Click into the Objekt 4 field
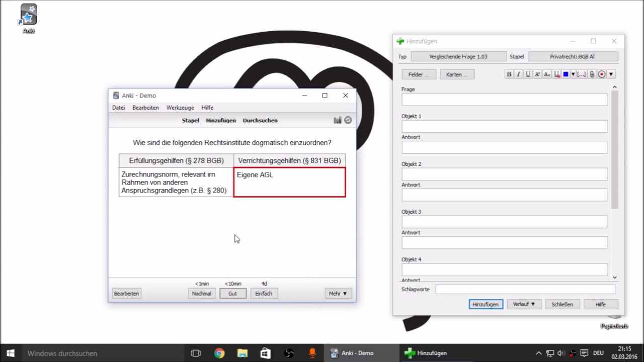Viewport: 644px width, 362px height. point(504,269)
